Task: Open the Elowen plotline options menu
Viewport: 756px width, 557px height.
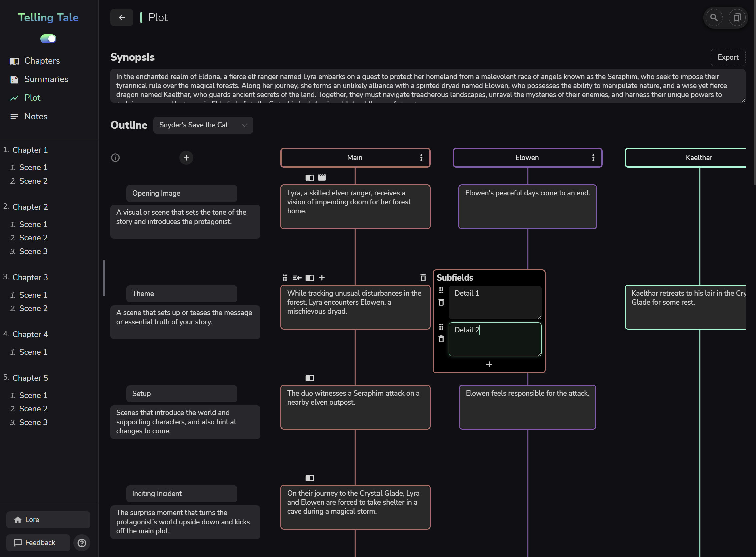Action: coord(593,158)
